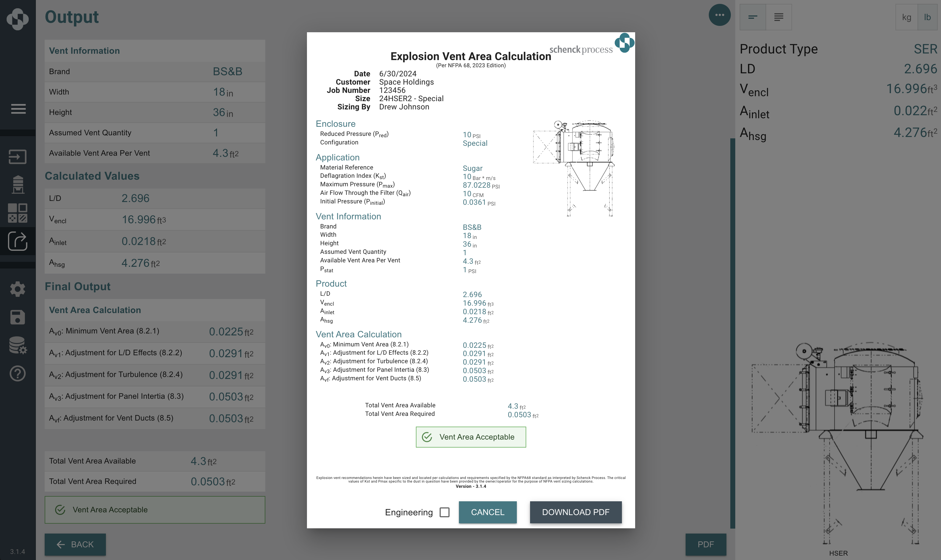Viewport: 941px width, 560px height.
Task: Select the output export icon in sidebar
Action: [x=17, y=241]
